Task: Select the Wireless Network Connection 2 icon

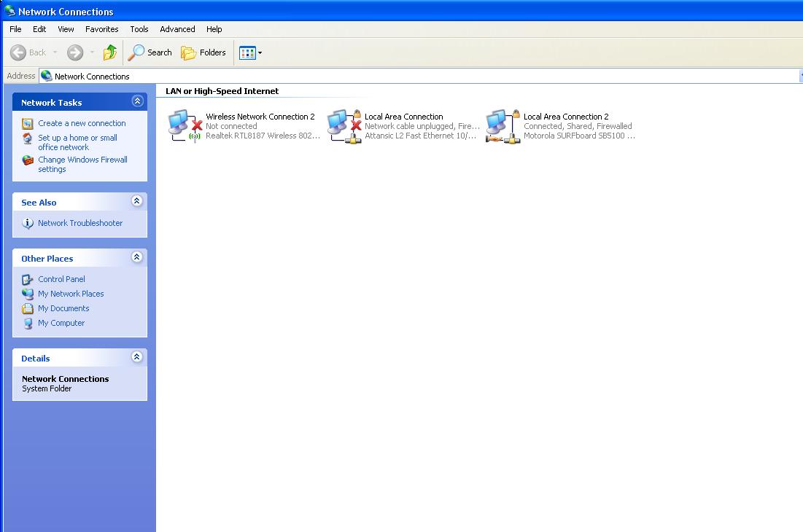Action: pos(185,126)
